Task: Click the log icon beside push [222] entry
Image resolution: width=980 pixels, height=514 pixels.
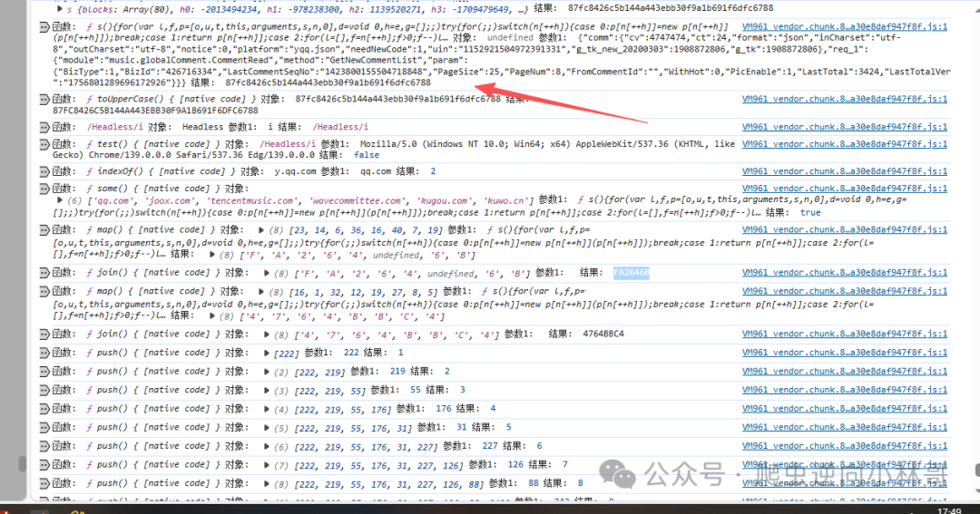Action: click(44, 353)
